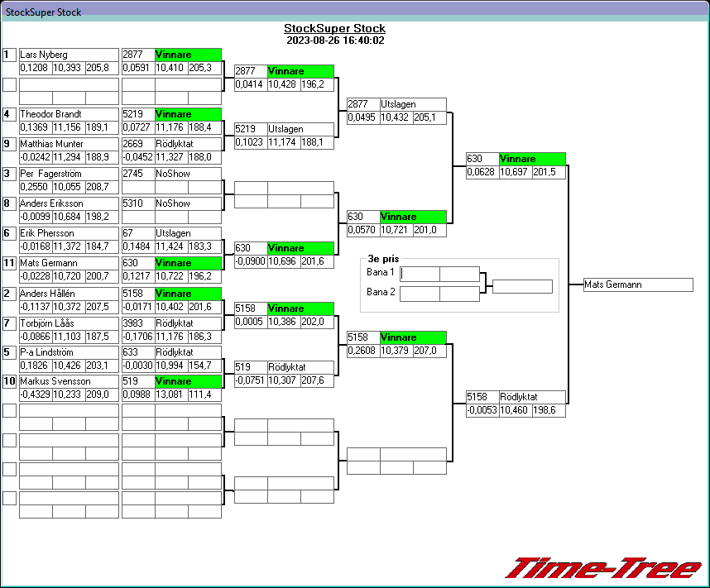This screenshot has width=710, height=588.
Task: Click Rödlyktat status for car 2669
Action: [x=188, y=144]
